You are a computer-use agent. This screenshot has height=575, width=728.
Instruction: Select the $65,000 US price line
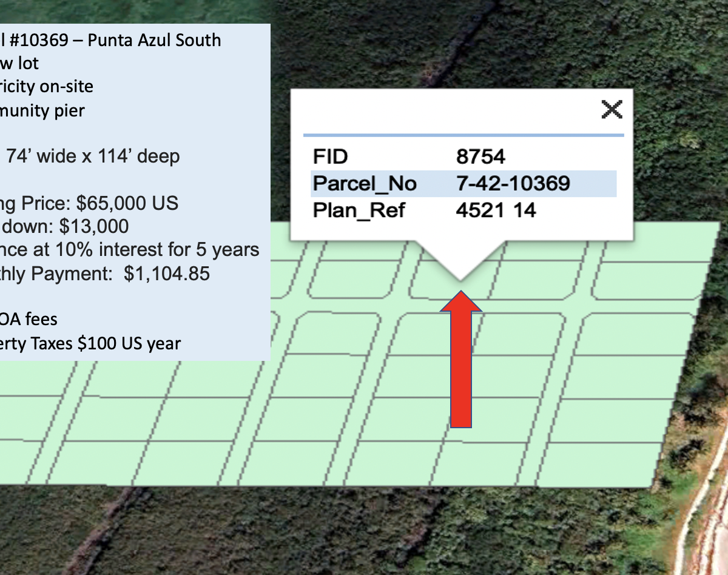coord(89,203)
